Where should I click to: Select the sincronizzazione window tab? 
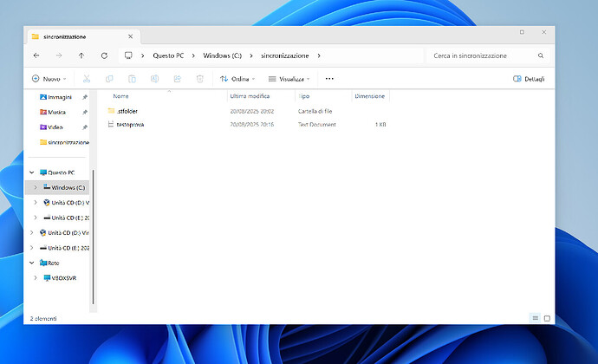[69, 36]
